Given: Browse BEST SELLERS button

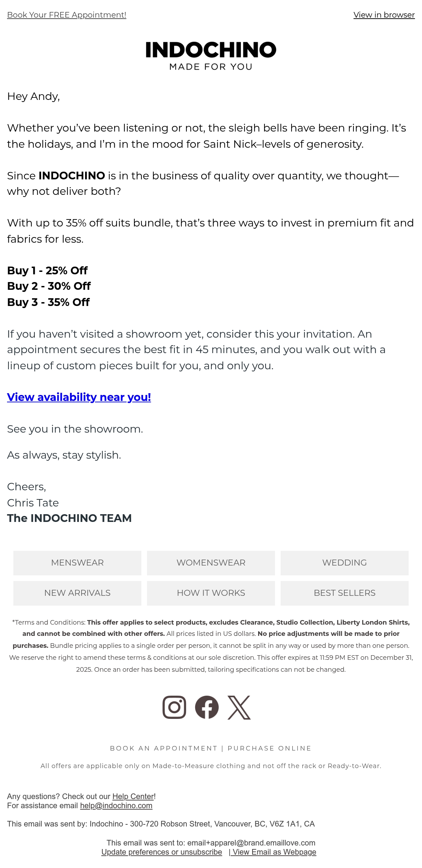Looking at the screenshot, I should (345, 593).
